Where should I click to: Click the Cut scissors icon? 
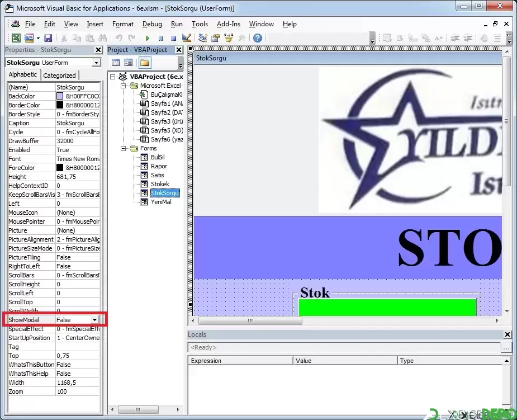tap(64, 38)
